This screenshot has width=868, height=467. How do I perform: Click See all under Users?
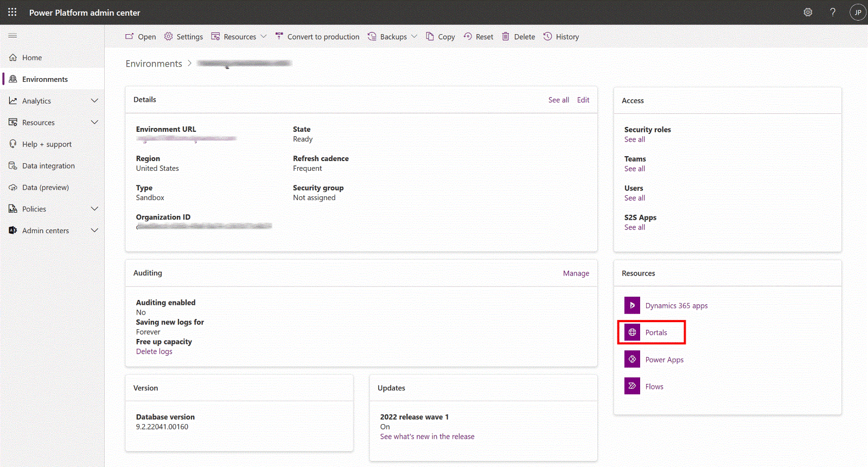(635, 198)
